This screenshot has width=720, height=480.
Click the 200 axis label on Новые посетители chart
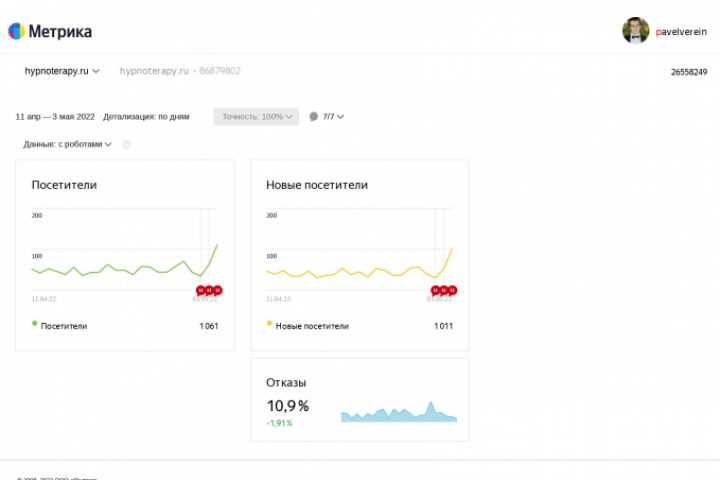[x=271, y=215]
